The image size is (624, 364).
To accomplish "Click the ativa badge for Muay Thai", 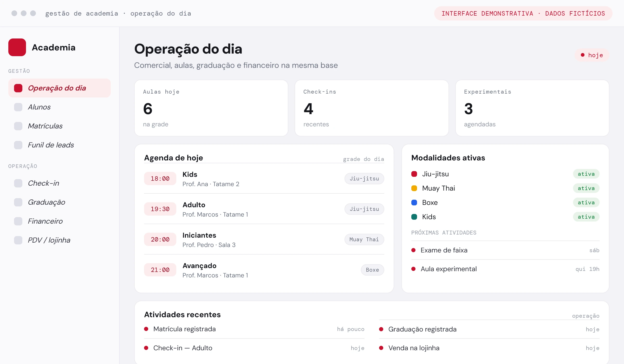I will click(x=586, y=188).
